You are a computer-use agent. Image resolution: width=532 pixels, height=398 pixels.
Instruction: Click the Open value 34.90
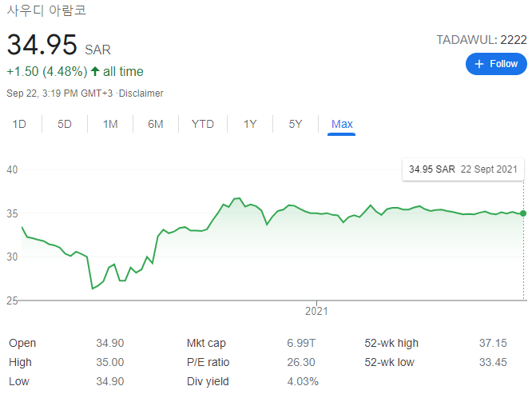click(x=110, y=343)
